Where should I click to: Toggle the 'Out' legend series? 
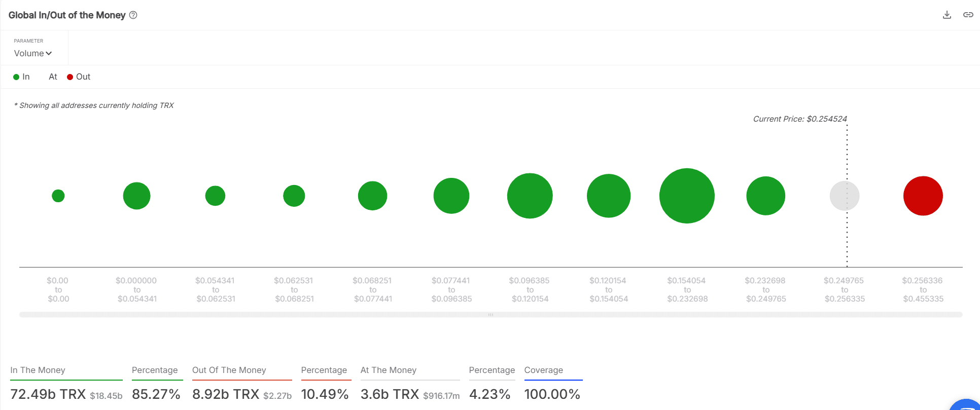[x=79, y=77]
